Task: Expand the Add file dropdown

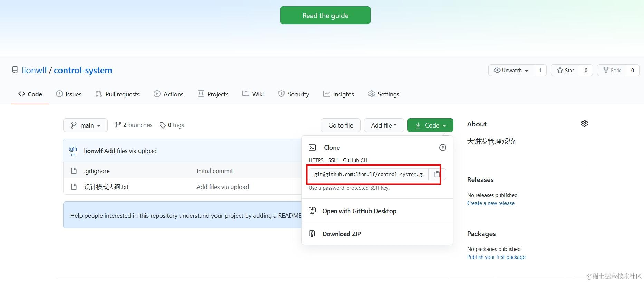Action: (384, 125)
